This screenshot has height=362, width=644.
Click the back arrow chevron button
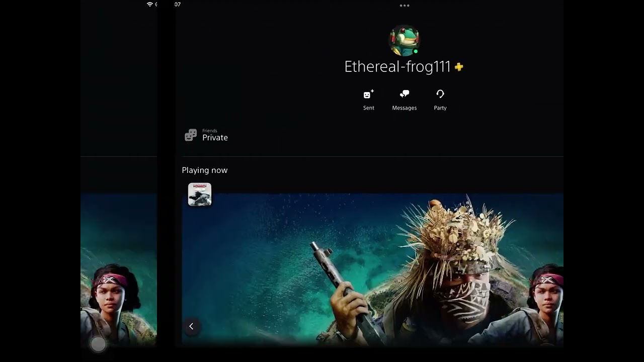191,326
